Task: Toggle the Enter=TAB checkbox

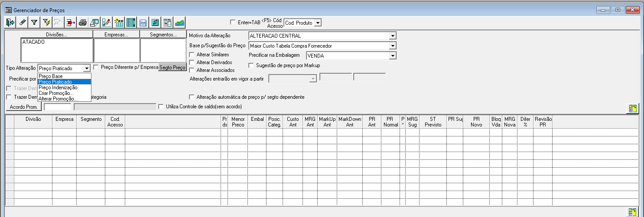Action: pyautogui.click(x=234, y=22)
